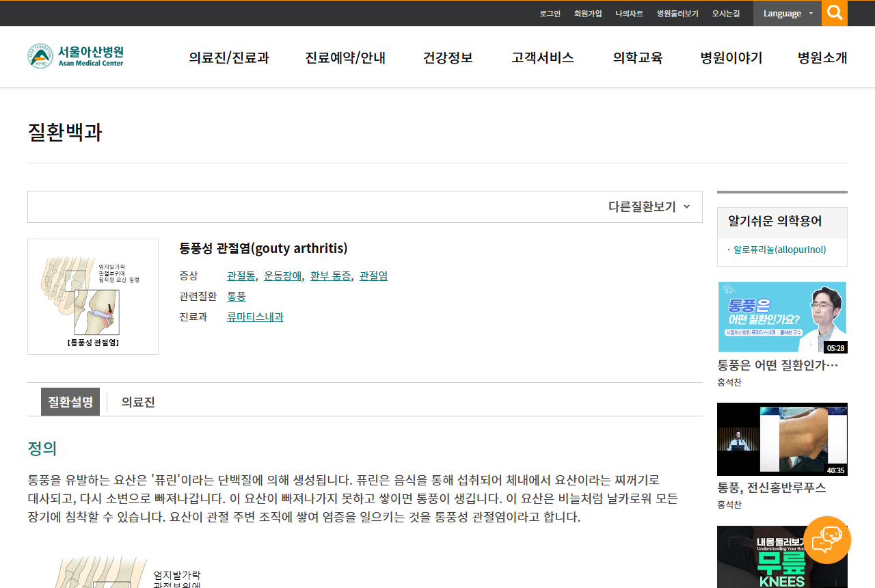Play the 40:35 gout lecture video thumbnail
The width and height of the screenshot is (875, 588).
click(782, 439)
